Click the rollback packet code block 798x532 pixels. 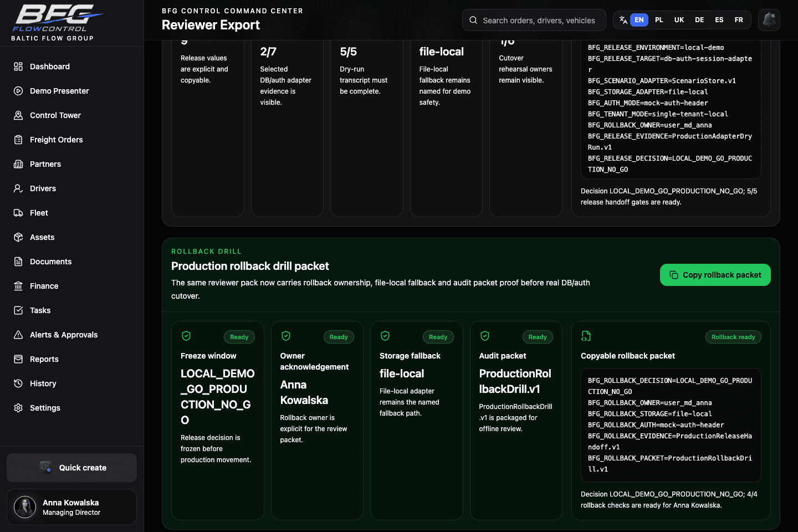[x=671, y=425]
